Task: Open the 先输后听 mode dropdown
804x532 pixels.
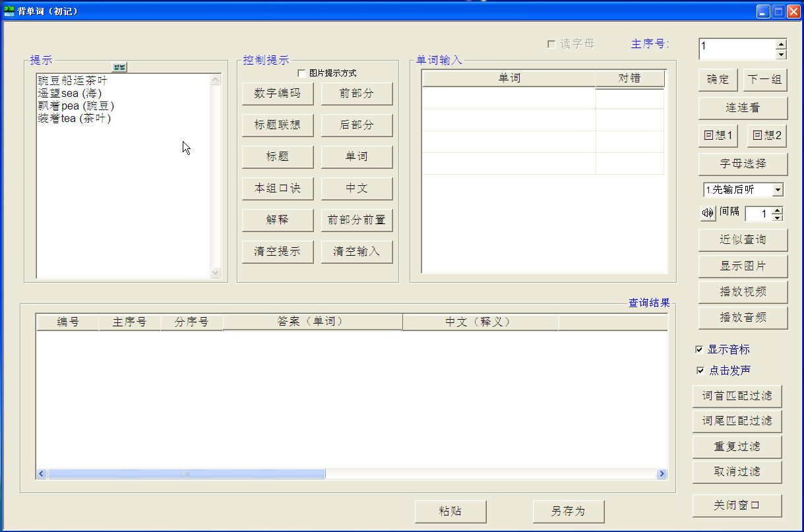Action: (x=778, y=190)
